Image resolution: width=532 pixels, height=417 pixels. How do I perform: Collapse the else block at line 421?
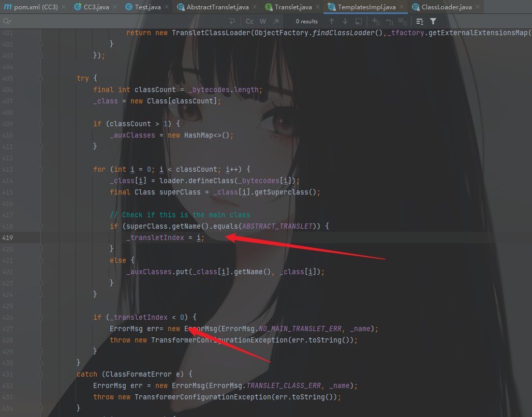coord(41,260)
